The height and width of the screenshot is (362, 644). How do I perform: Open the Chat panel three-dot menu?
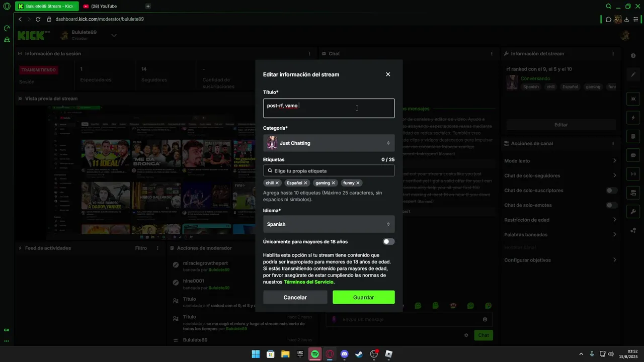pyautogui.click(x=492, y=54)
